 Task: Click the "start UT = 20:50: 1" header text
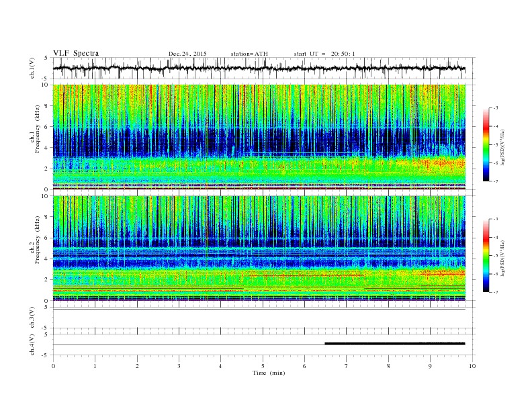click(324, 54)
